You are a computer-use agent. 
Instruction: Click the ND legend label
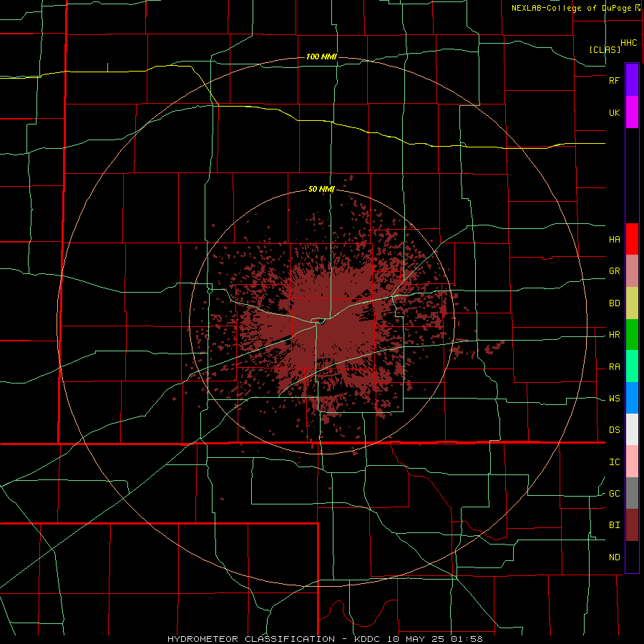coord(614,557)
